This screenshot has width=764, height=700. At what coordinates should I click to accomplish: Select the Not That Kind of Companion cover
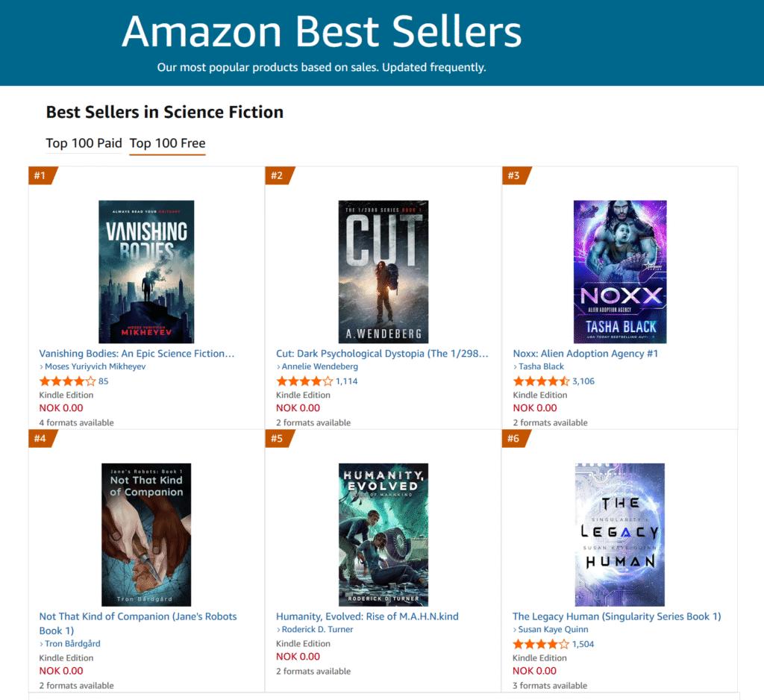(x=146, y=534)
